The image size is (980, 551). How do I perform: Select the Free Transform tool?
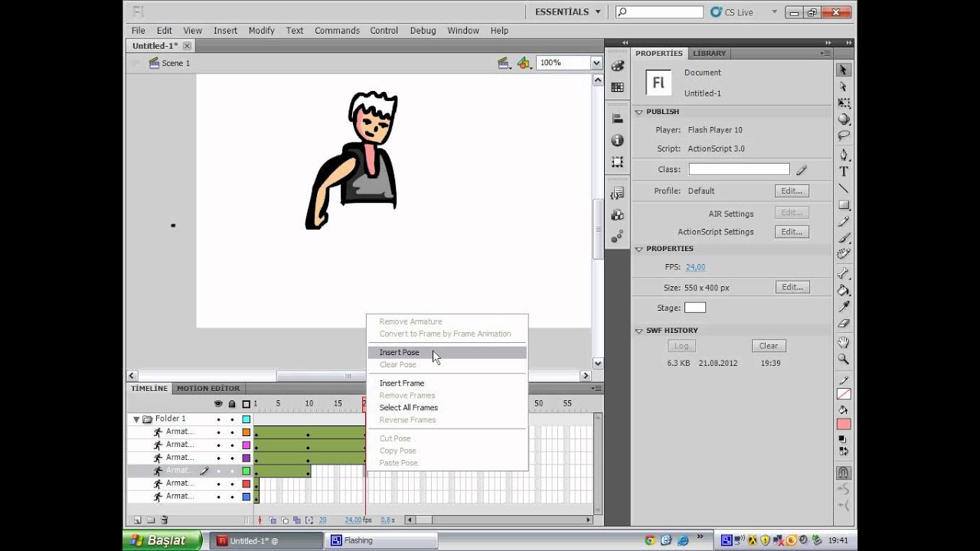844,103
